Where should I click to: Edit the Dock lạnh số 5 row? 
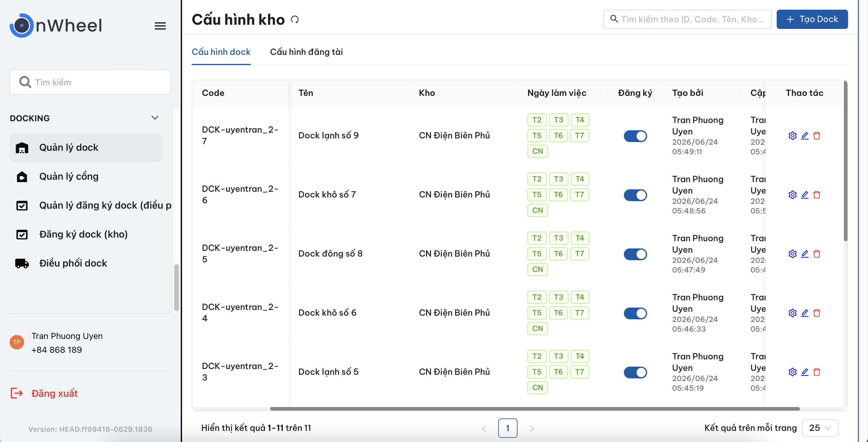804,372
